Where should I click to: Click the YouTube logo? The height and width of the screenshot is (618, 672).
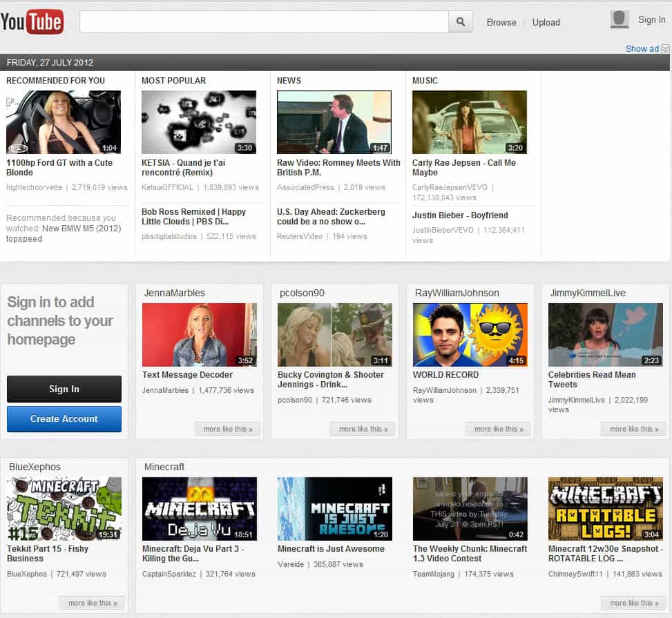click(32, 21)
